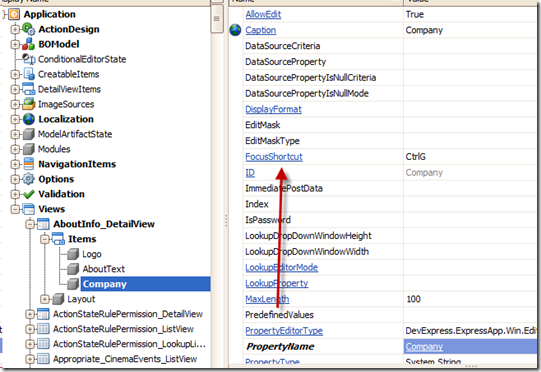Click the globe icon beside Caption property
This screenshot has height=372, width=541.
235,30
